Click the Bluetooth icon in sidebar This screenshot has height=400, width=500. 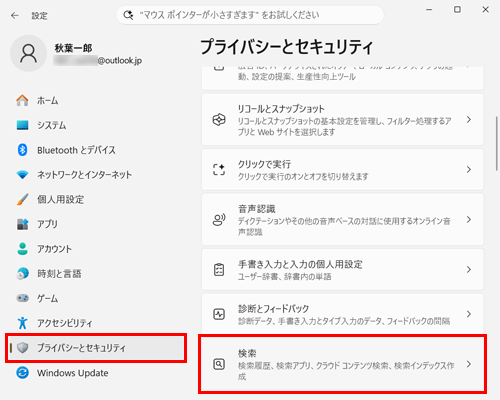point(22,150)
